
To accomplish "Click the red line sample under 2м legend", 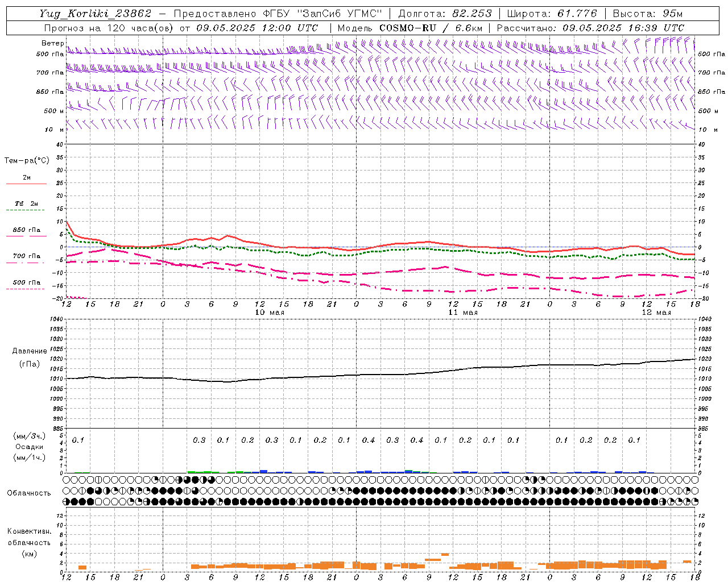I will click(x=26, y=184).
